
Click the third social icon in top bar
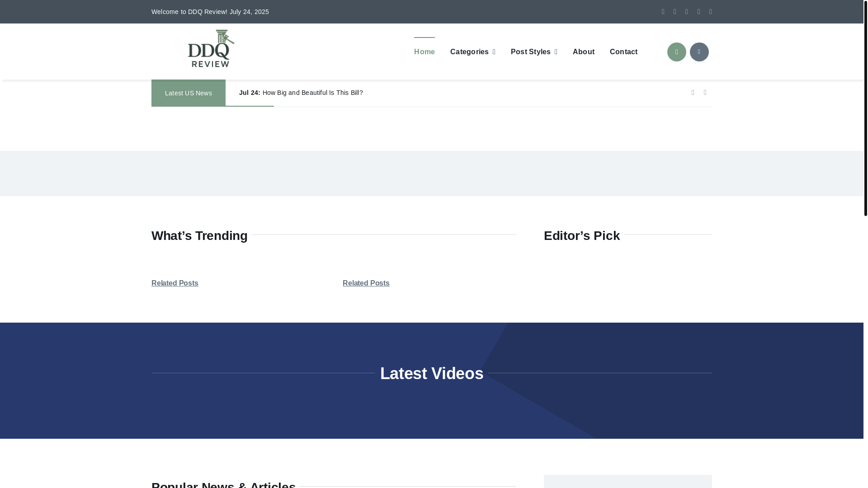[686, 12]
